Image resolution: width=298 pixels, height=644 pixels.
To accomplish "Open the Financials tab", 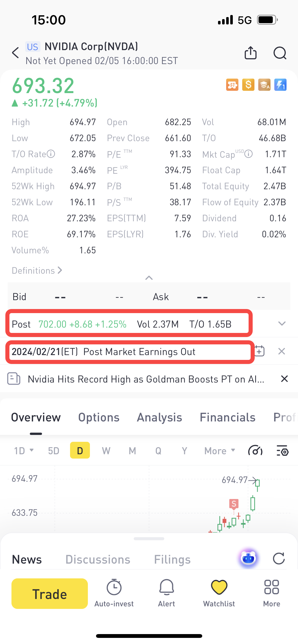I will pyautogui.click(x=228, y=417).
